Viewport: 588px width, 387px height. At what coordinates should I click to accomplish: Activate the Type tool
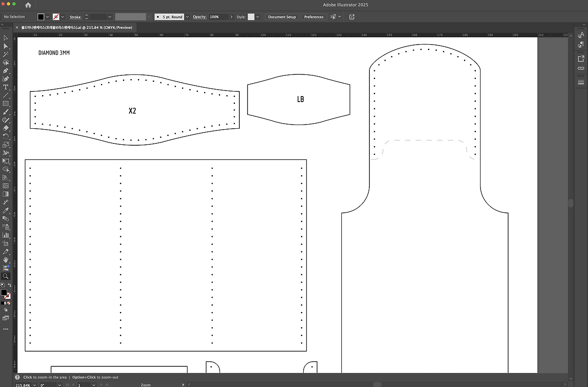click(6, 87)
